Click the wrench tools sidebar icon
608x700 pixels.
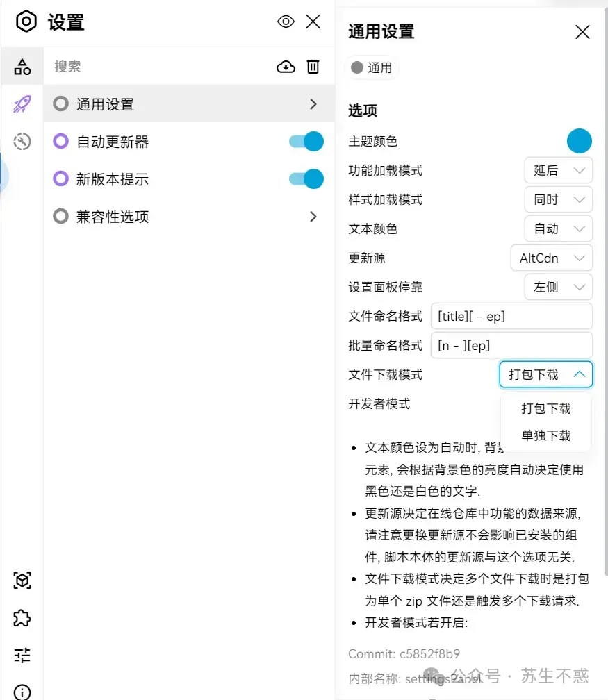pos(22,142)
